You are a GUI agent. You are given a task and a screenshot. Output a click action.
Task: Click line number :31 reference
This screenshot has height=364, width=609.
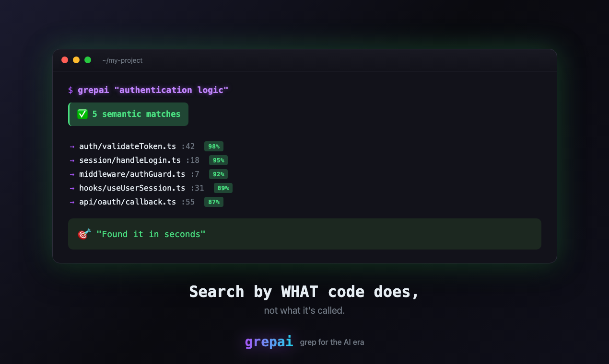[197, 188]
